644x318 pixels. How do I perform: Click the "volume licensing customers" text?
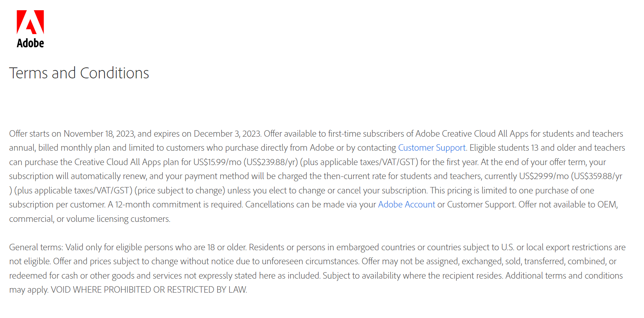tap(118, 219)
